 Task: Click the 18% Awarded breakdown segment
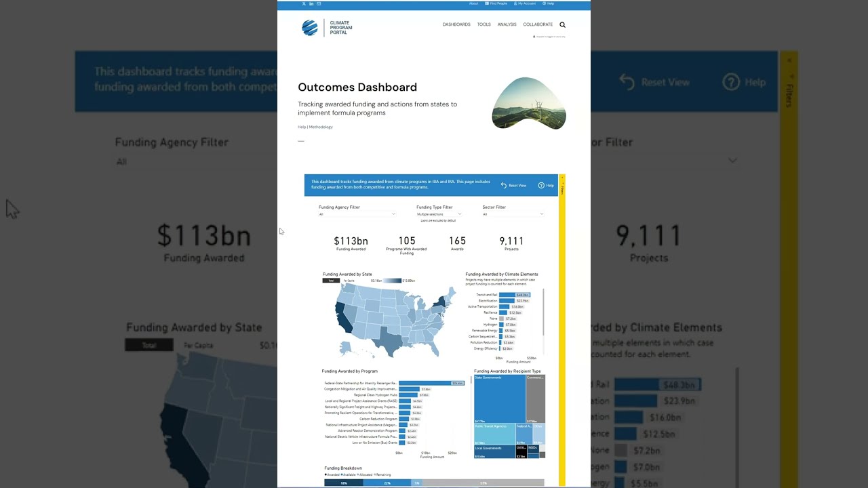point(344,483)
